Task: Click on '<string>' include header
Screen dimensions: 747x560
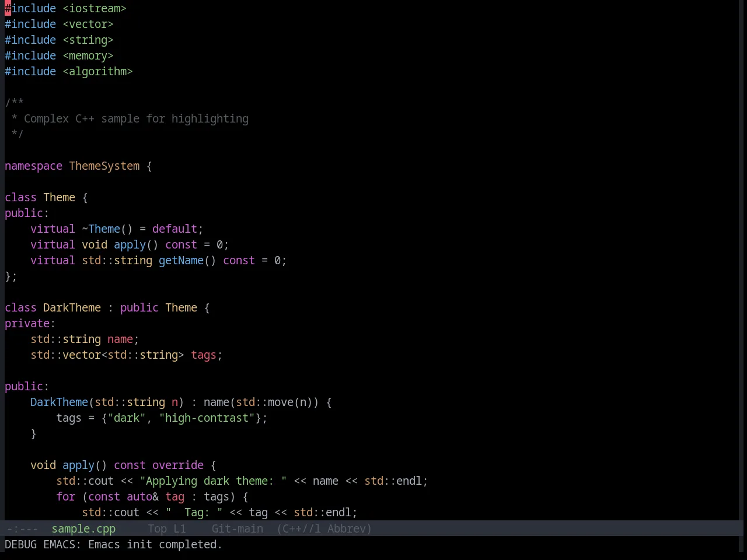Action: tap(88, 40)
